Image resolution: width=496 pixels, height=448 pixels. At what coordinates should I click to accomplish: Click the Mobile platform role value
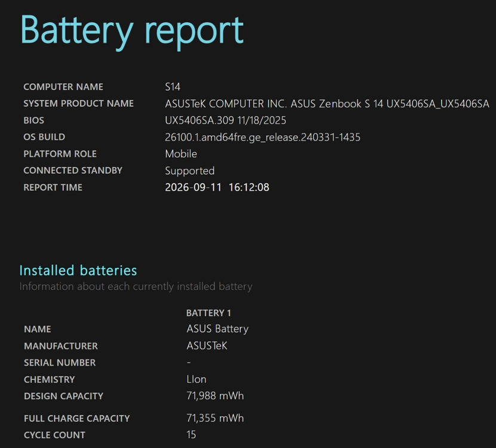click(181, 154)
